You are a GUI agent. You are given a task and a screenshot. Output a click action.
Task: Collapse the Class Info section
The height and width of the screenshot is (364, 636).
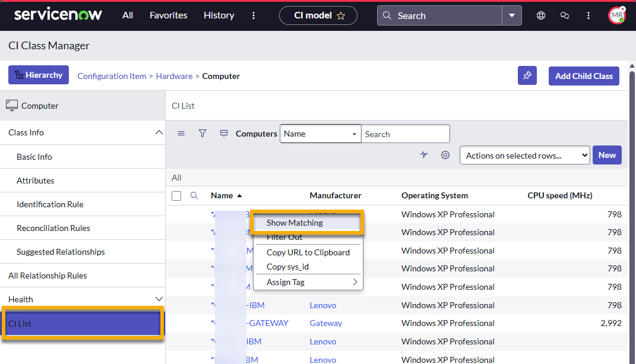pos(159,132)
